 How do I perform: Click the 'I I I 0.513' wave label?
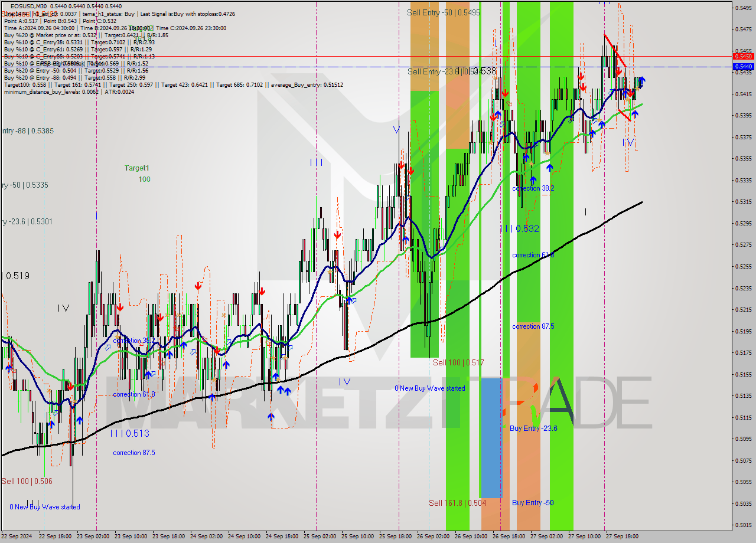coord(129,433)
